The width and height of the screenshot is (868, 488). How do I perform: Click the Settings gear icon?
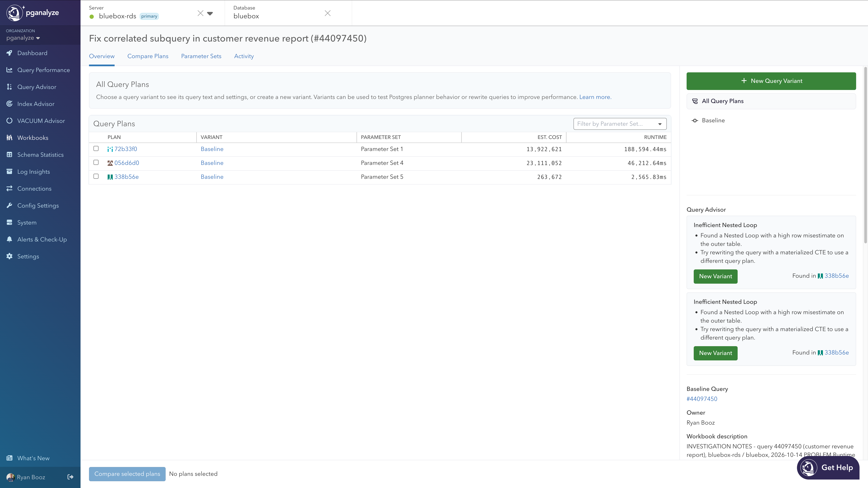9,256
